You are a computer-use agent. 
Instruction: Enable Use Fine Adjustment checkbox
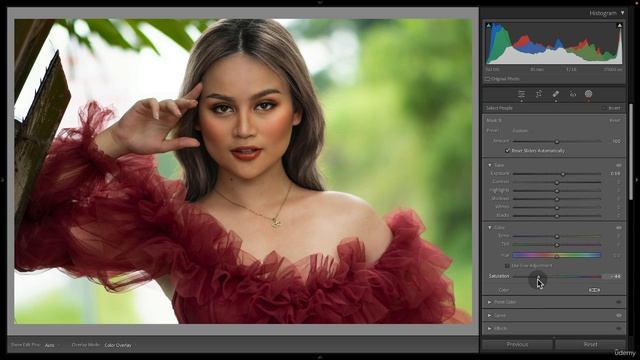click(x=507, y=266)
